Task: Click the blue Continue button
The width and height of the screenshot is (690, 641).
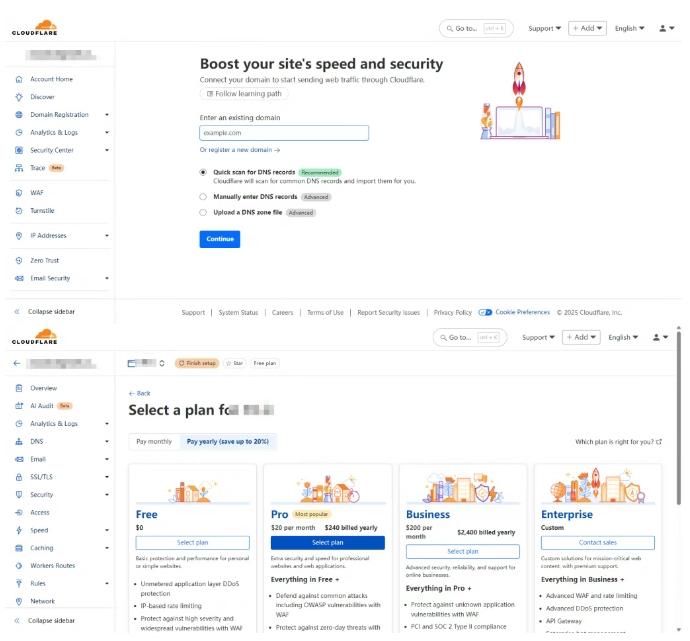Action: point(220,239)
